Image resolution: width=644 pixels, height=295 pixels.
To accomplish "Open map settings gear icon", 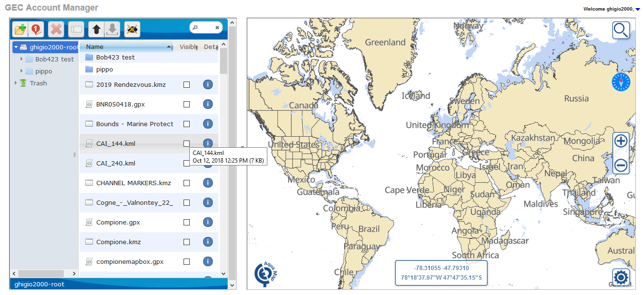I will coord(621,277).
